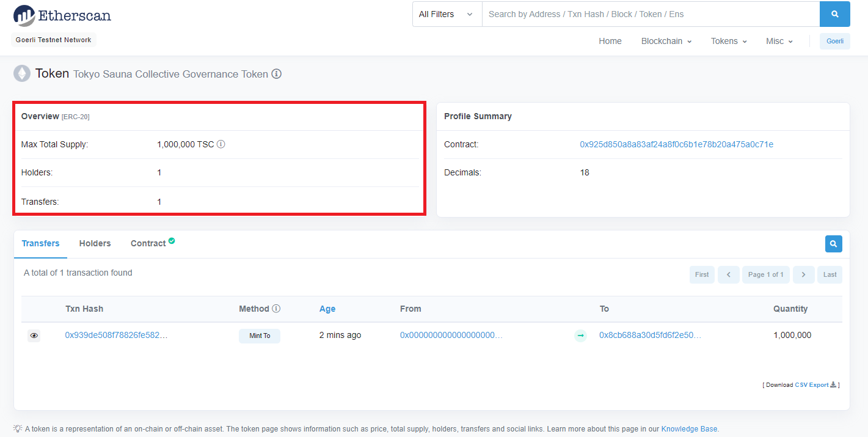The height and width of the screenshot is (437, 868).
Task: Switch to the Contract tab
Action: [x=148, y=243]
